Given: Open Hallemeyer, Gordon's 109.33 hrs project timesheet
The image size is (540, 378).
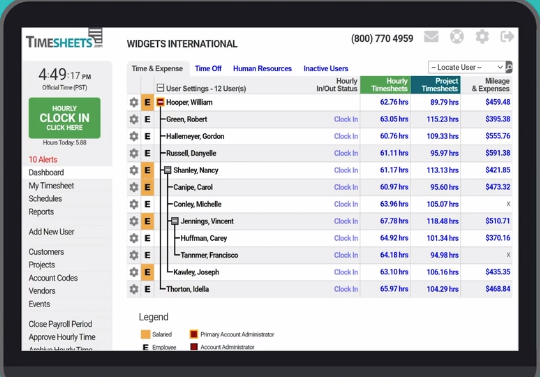Looking at the screenshot, I should 443,136.
